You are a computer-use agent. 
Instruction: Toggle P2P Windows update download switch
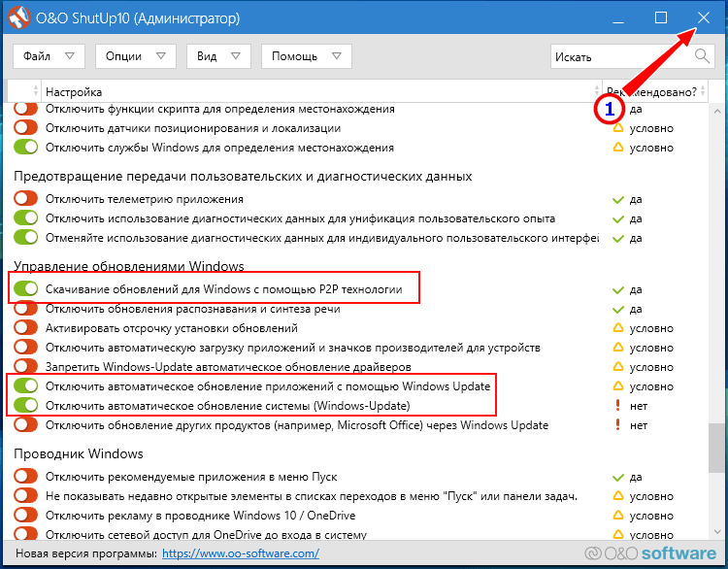pos(25,289)
